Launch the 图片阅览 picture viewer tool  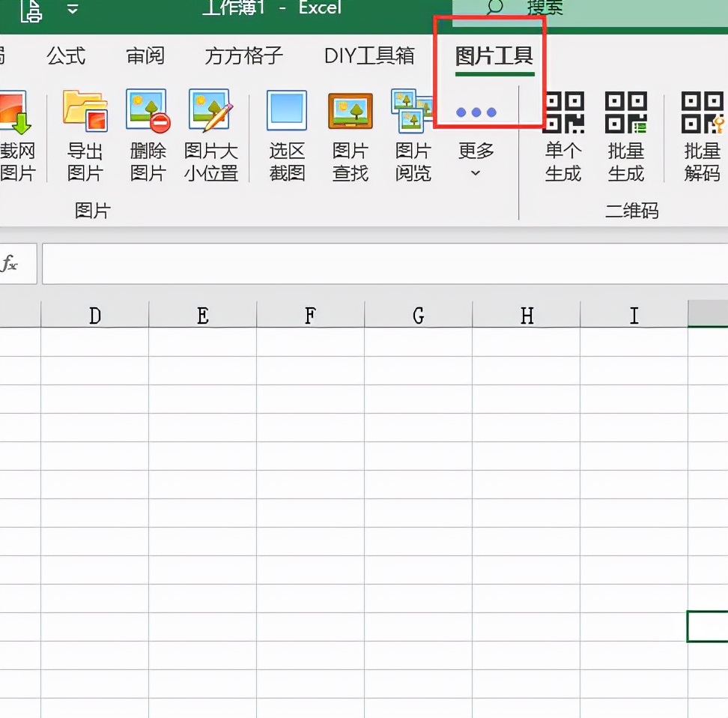coord(413,135)
